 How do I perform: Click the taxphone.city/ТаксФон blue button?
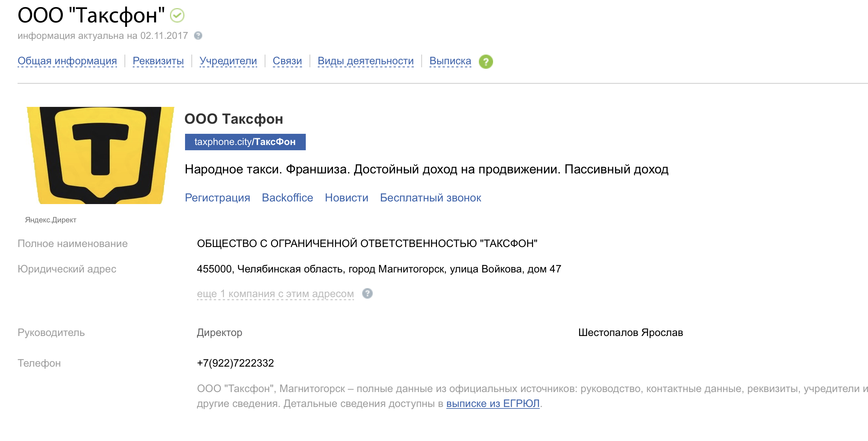[245, 142]
